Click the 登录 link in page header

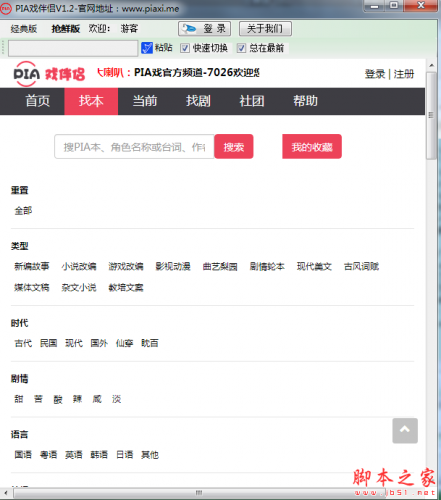tap(375, 74)
